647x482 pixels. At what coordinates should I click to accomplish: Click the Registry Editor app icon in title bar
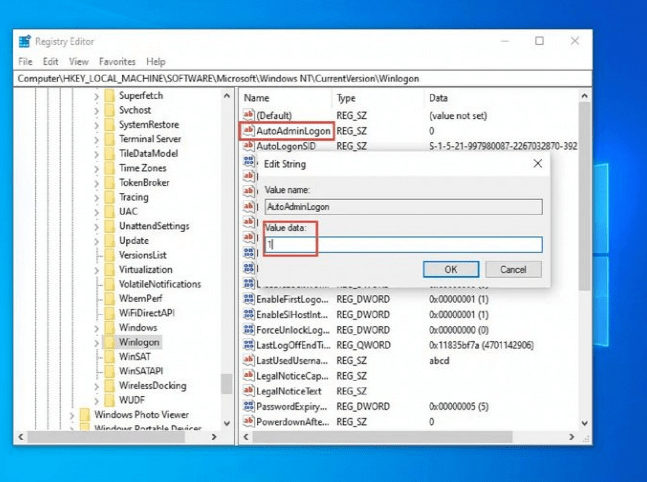(25, 41)
